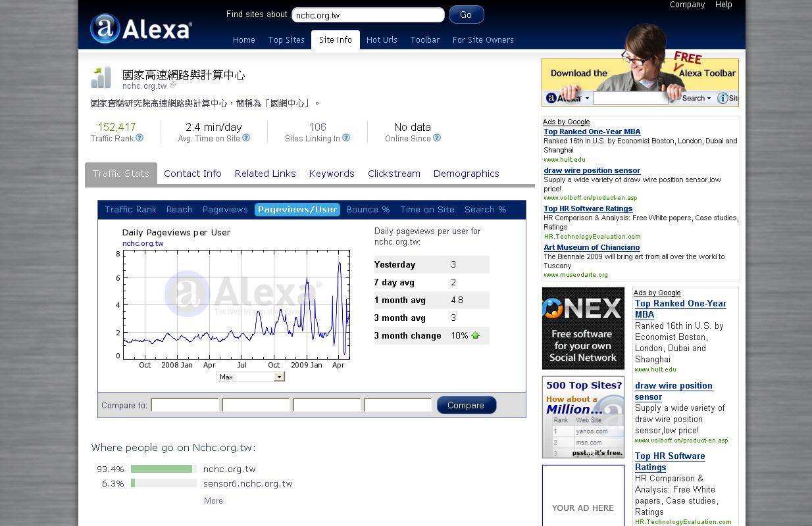Image resolution: width=812 pixels, height=526 pixels.
Task: Click the Find sites about search field
Action: [x=368, y=14]
